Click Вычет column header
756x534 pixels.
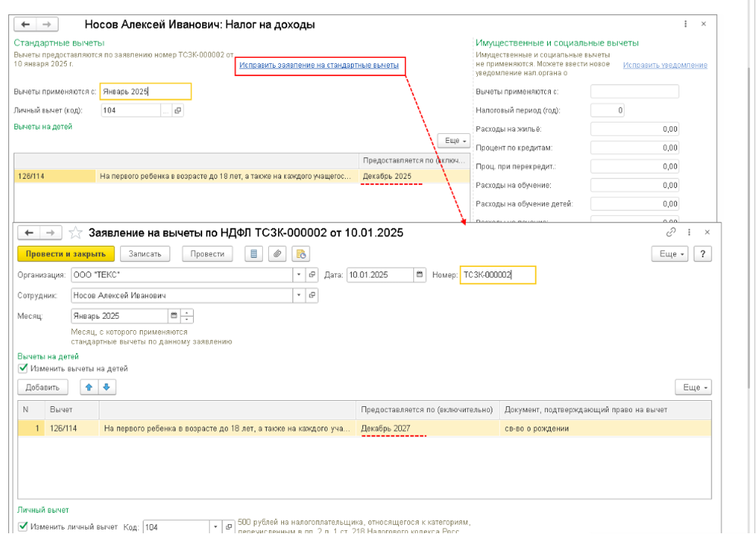click(72, 410)
